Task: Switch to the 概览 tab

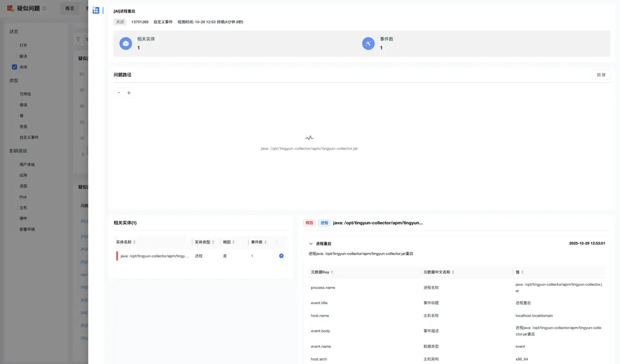Action: 70,8
